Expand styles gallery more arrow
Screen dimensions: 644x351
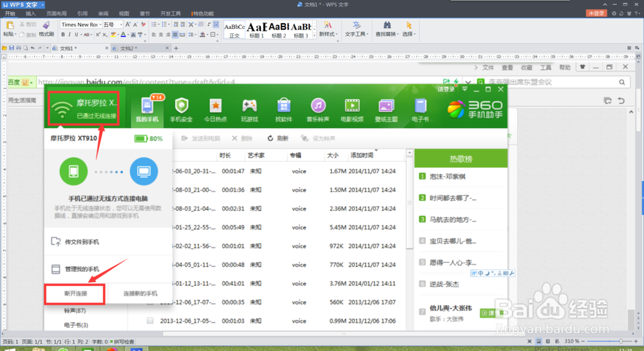coord(315,36)
